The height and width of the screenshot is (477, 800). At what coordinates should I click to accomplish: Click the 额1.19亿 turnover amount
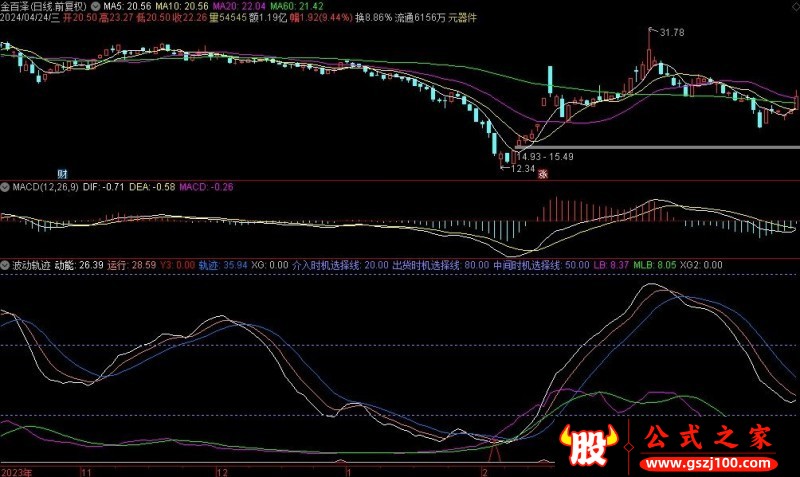[x=268, y=18]
